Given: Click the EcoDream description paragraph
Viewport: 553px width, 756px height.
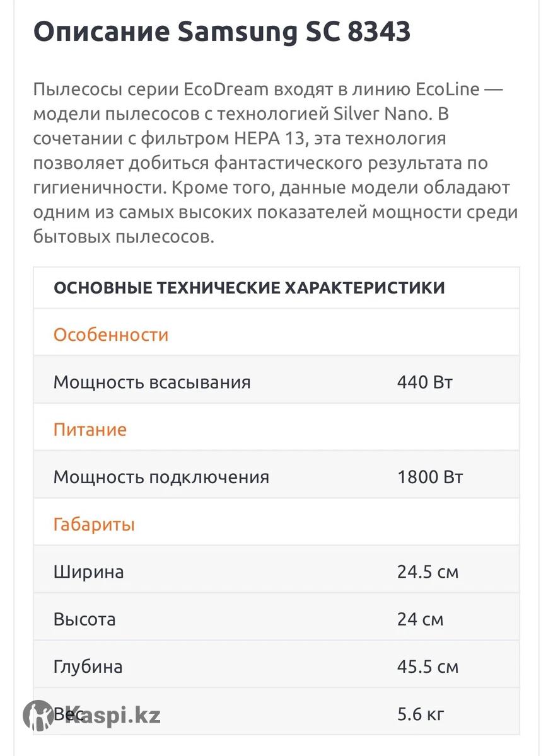Looking at the screenshot, I should coord(276,163).
